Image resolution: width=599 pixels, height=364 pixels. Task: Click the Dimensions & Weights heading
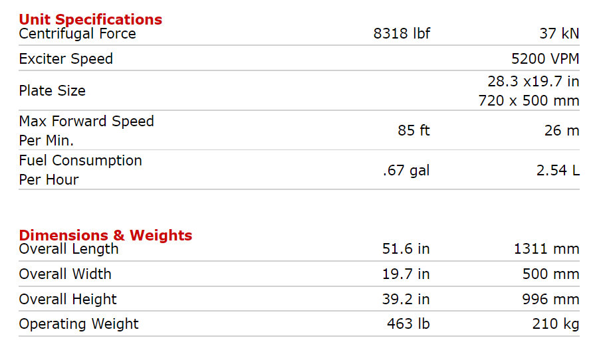coord(106,235)
